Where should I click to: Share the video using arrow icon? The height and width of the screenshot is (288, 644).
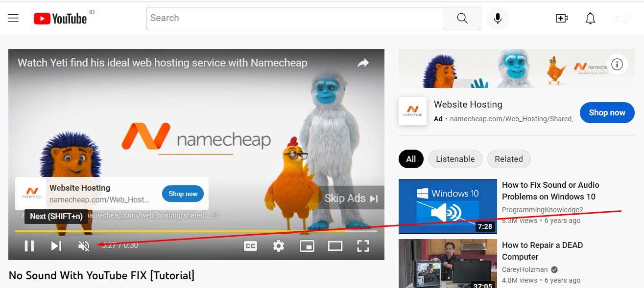(x=363, y=63)
